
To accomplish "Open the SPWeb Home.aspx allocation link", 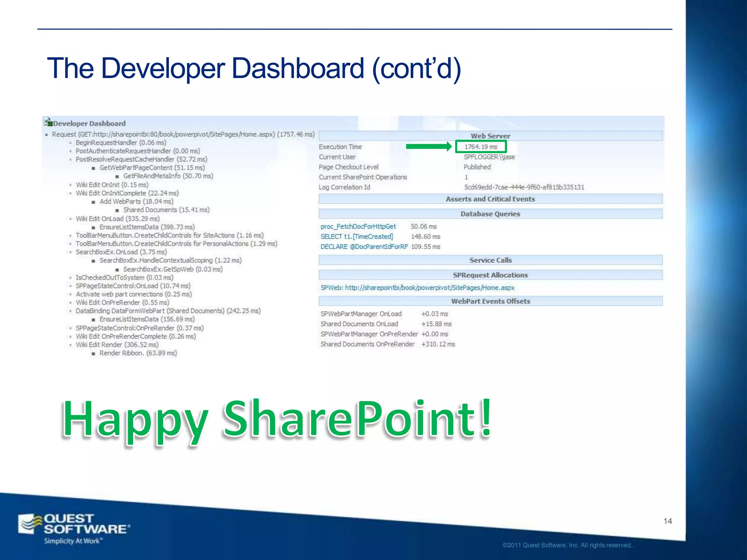I will (418, 288).
